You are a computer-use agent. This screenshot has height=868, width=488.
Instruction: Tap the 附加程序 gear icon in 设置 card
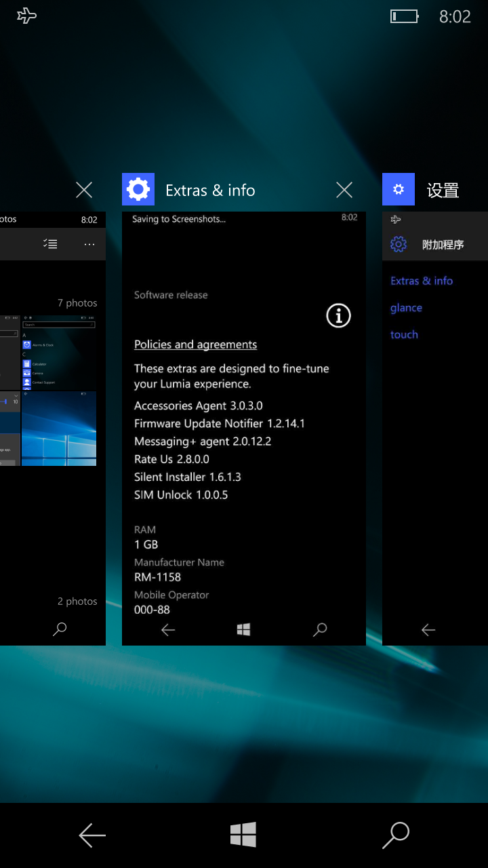pyautogui.click(x=399, y=244)
